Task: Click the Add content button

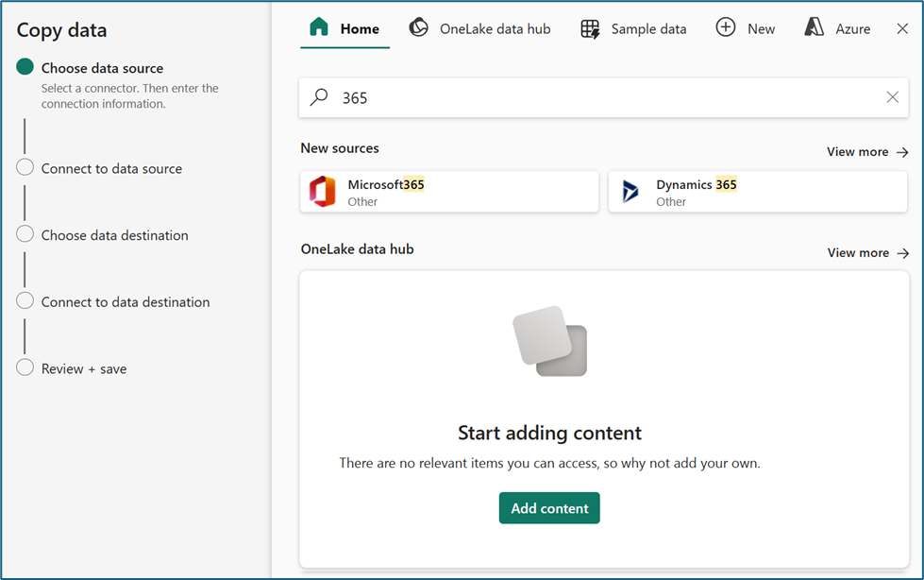Action: click(x=549, y=508)
